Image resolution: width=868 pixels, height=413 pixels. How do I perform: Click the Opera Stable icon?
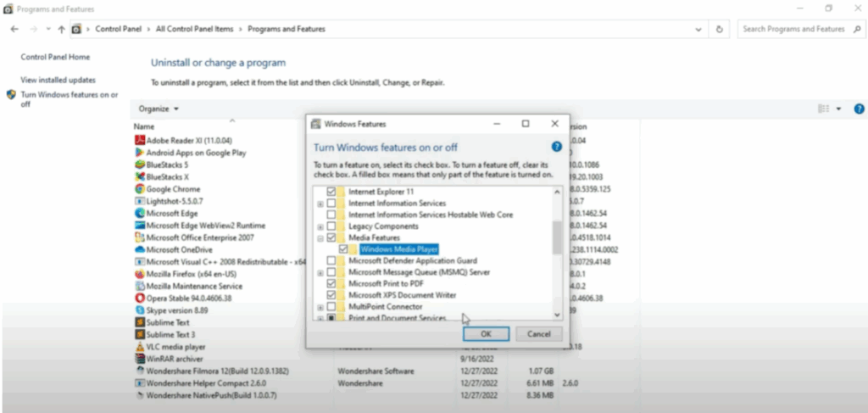point(140,299)
